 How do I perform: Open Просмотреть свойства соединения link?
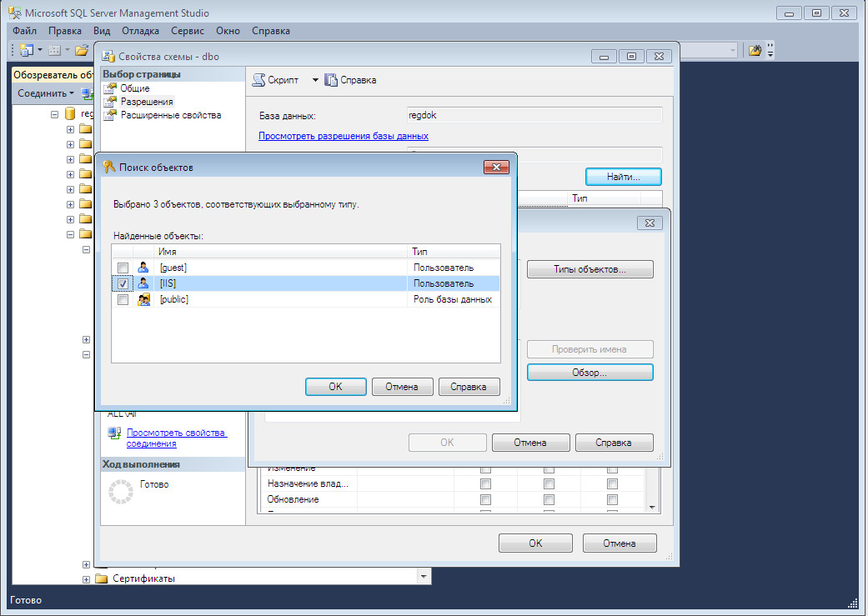click(x=177, y=438)
